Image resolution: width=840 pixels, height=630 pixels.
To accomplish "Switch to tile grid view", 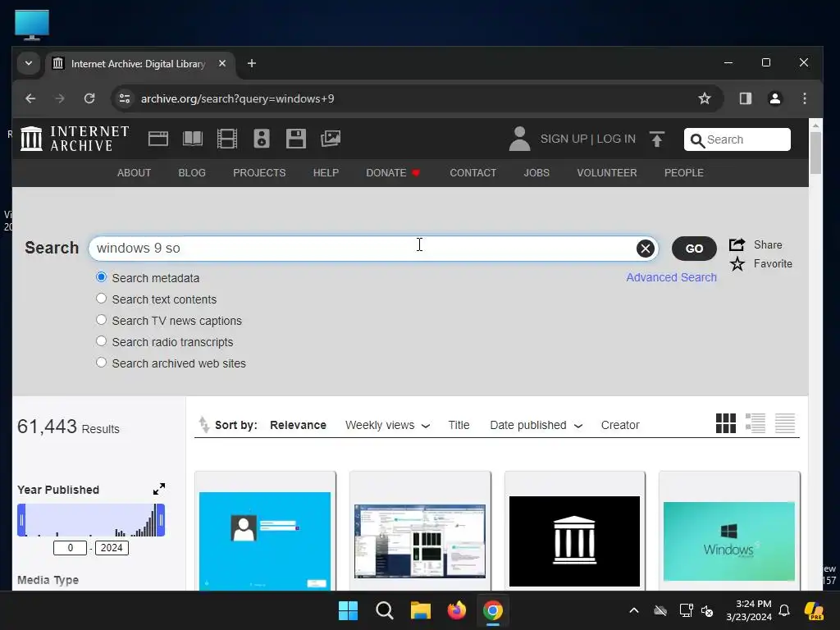I will [726, 423].
